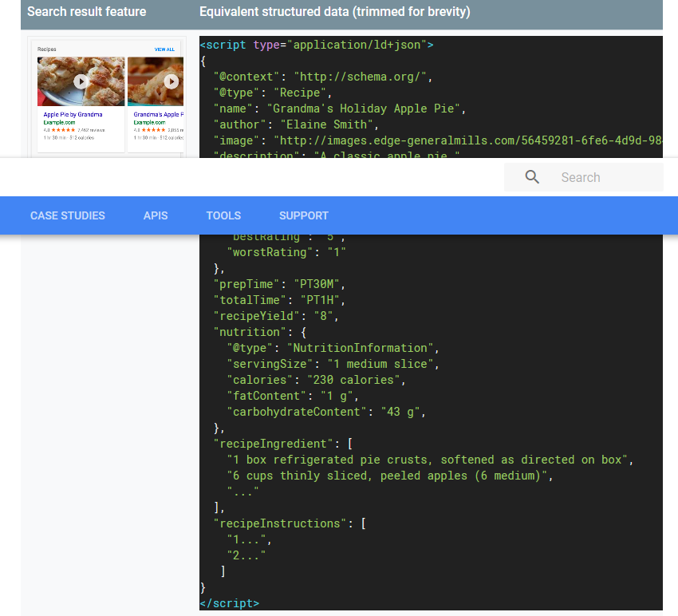Image resolution: width=678 pixels, height=616 pixels.
Task: Click the magnifying glass search icon
Action: 532,177
